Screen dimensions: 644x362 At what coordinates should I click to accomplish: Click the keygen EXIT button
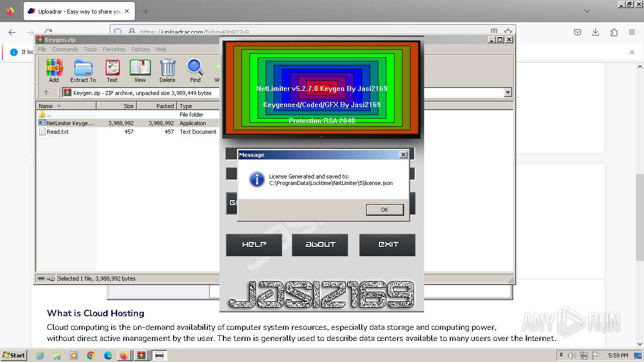(x=387, y=245)
